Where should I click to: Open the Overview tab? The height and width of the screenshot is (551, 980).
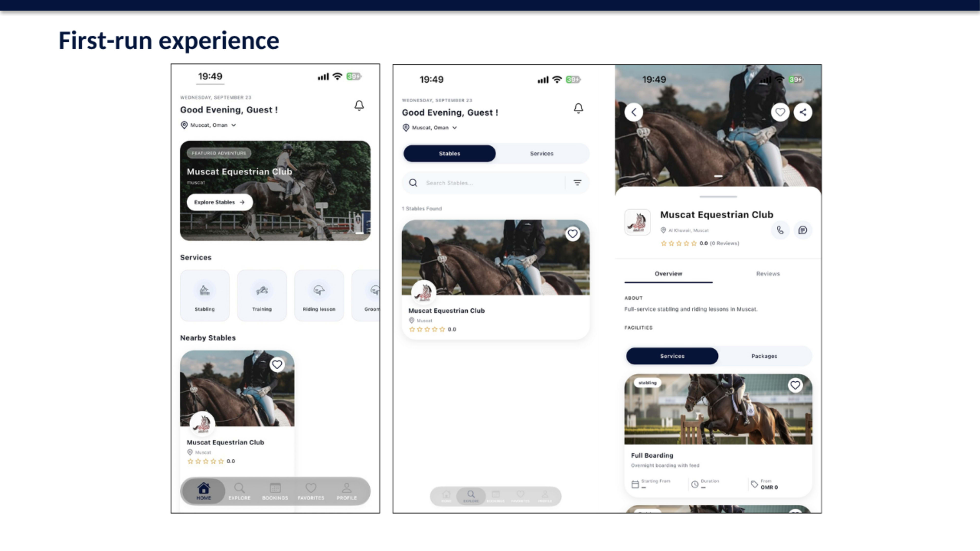point(668,274)
